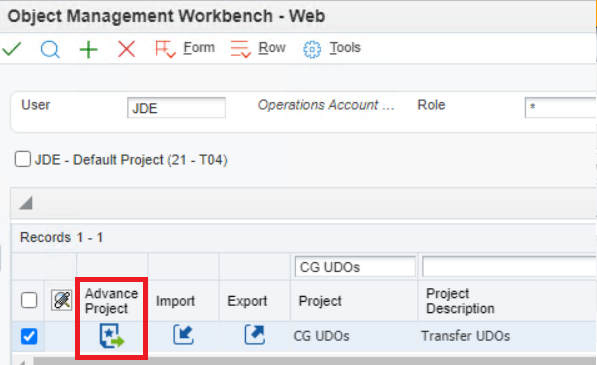
Task: Open the Row menu
Action: [x=272, y=48]
